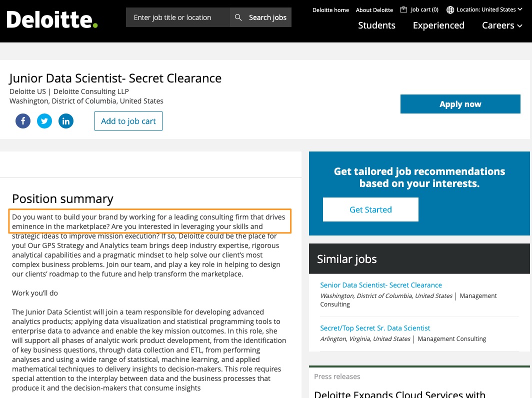This screenshot has height=398, width=532.
Task: Click the Apply now button
Action: click(x=460, y=104)
